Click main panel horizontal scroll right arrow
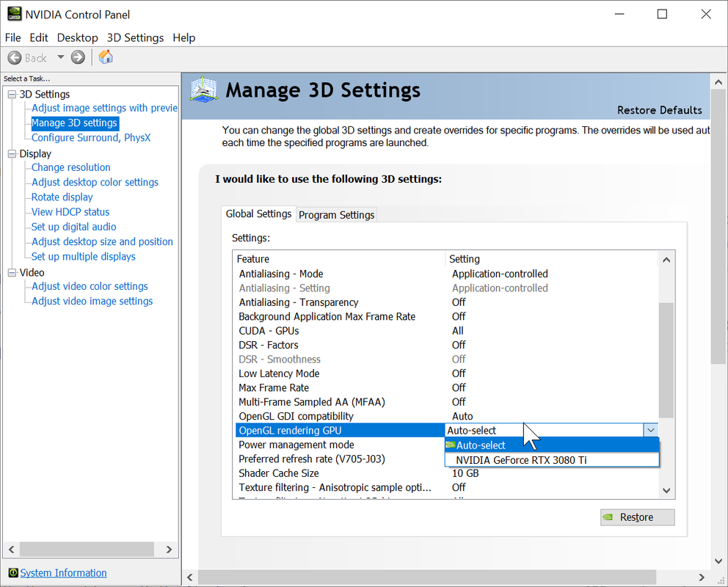728x587 pixels. click(702, 577)
